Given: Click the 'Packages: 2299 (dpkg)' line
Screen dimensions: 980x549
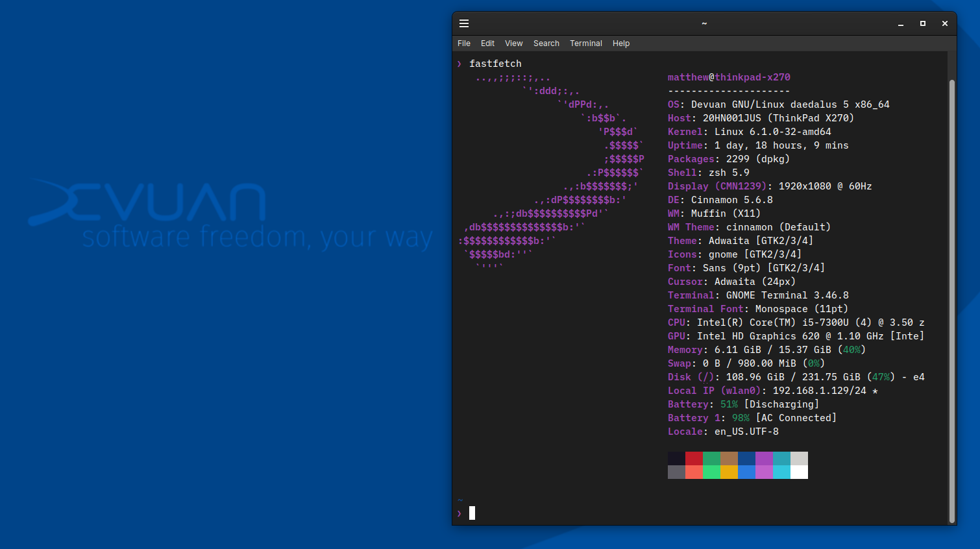Looking at the screenshot, I should pyautogui.click(x=729, y=159).
